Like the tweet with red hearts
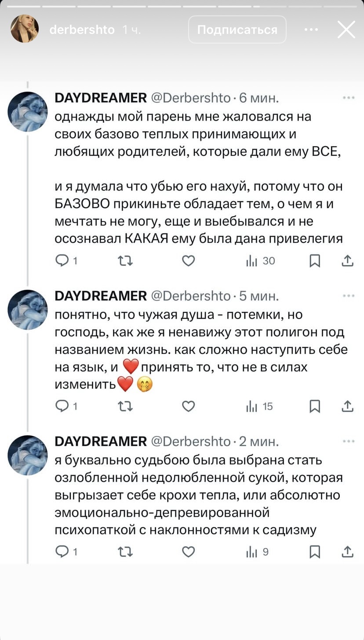The height and width of the screenshot is (640, 364). click(188, 406)
